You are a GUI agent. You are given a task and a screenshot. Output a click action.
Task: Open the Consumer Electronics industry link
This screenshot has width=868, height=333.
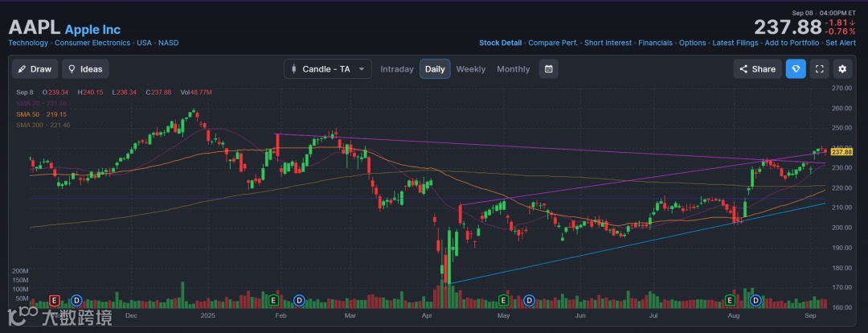click(x=92, y=43)
